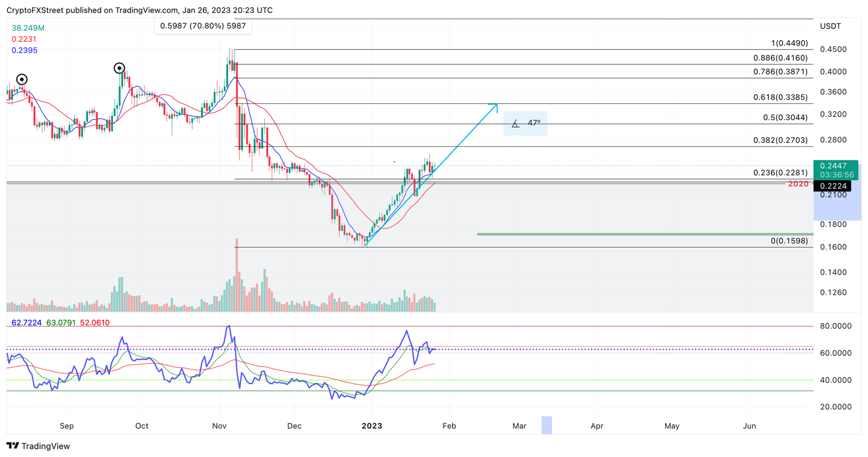868x457 pixels.
Task: Select the Fibonacci label 0.382(0.2703)
Action: 780,140
